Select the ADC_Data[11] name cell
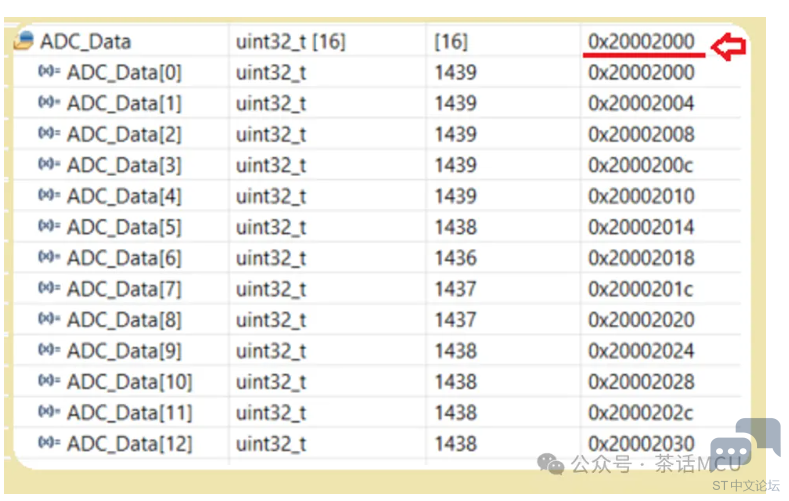Screen dimensions: 789x501 click(x=130, y=413)
